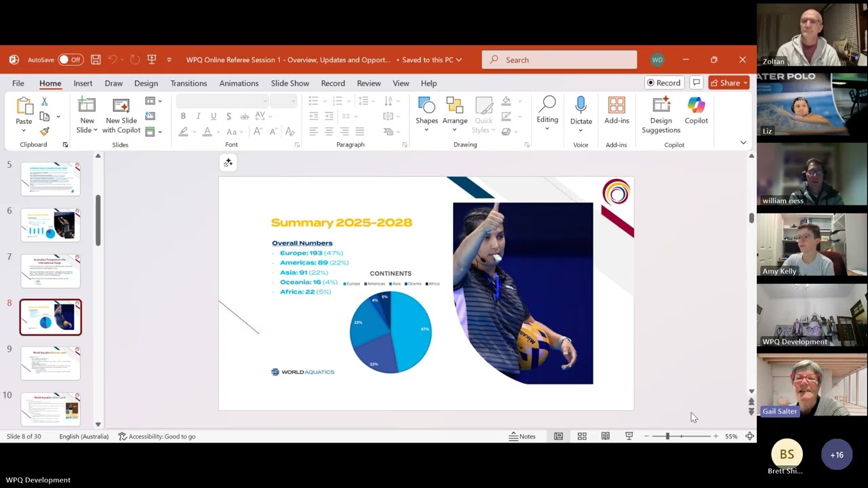Open the Customize Quick Access Toolbar dropdown
This screenshot has width=868, height=488.
pos(169,60)
